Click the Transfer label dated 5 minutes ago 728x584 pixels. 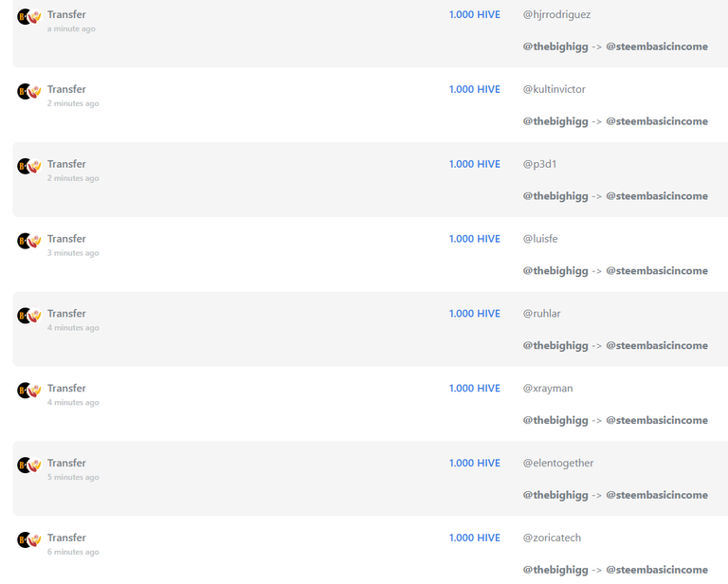coord(66,464)
